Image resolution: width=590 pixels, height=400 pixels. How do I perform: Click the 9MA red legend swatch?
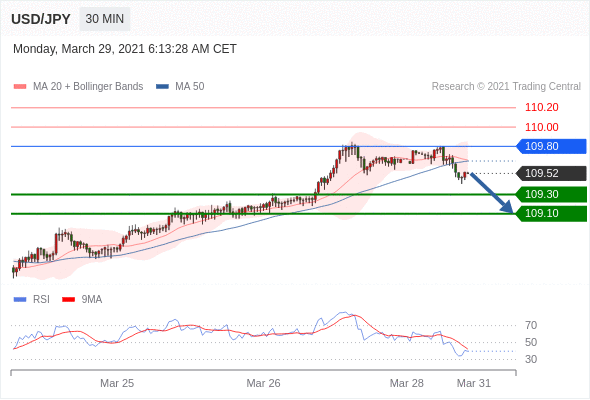pos(68,300)
